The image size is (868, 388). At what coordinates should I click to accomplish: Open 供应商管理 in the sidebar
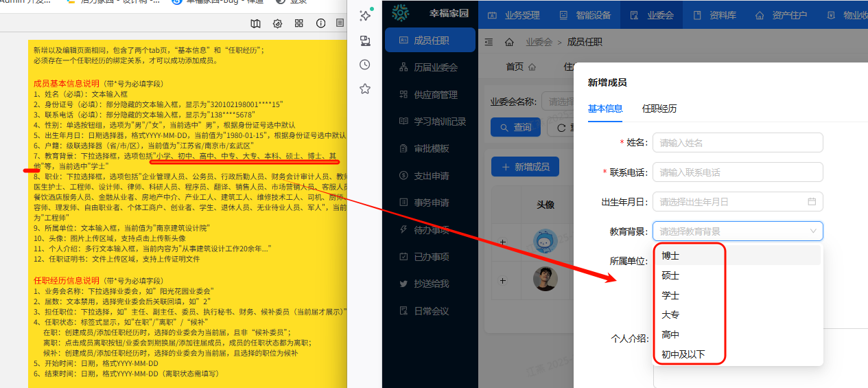pyautogui.click(x=430, y=95)
